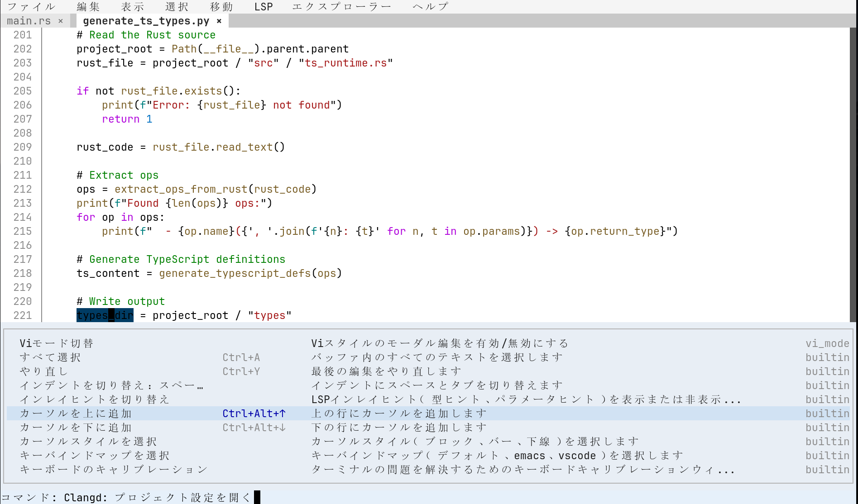Open the 編集 menu

[x=88, y=6]
